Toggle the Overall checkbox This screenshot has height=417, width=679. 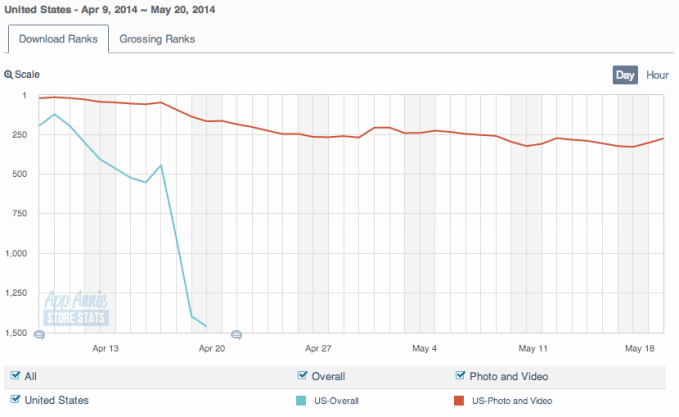pos(304,376)
